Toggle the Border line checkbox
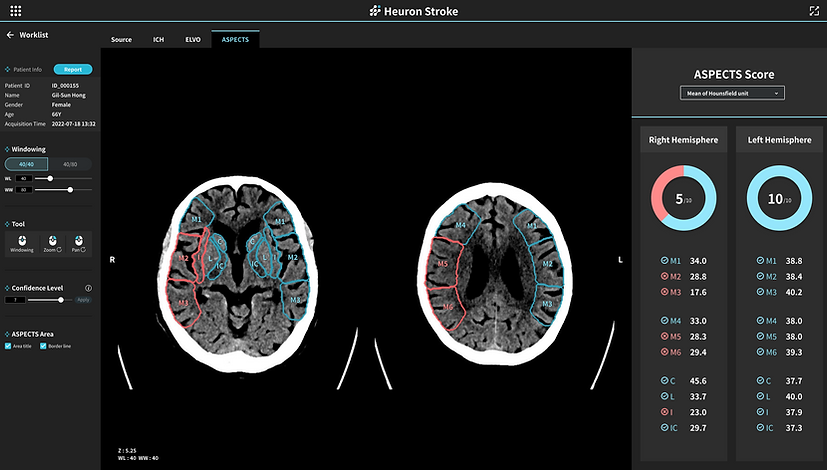827x470 pixels. click(43, 346)
